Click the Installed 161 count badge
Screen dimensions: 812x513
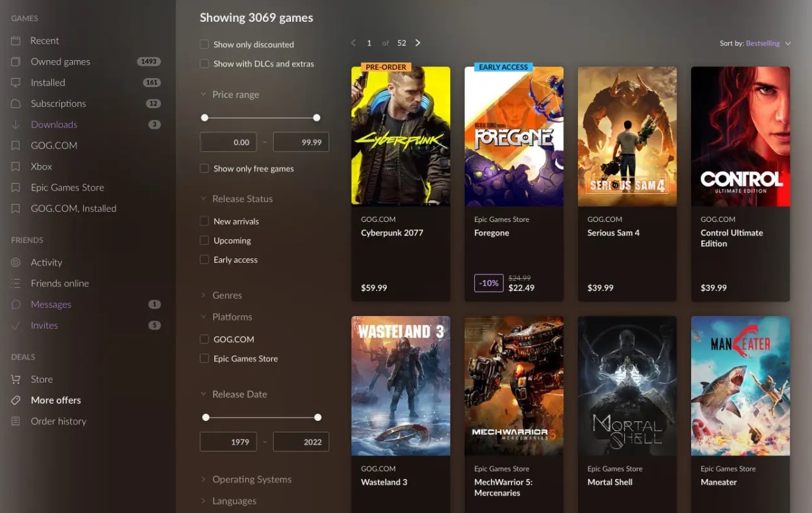pos(152,83)
